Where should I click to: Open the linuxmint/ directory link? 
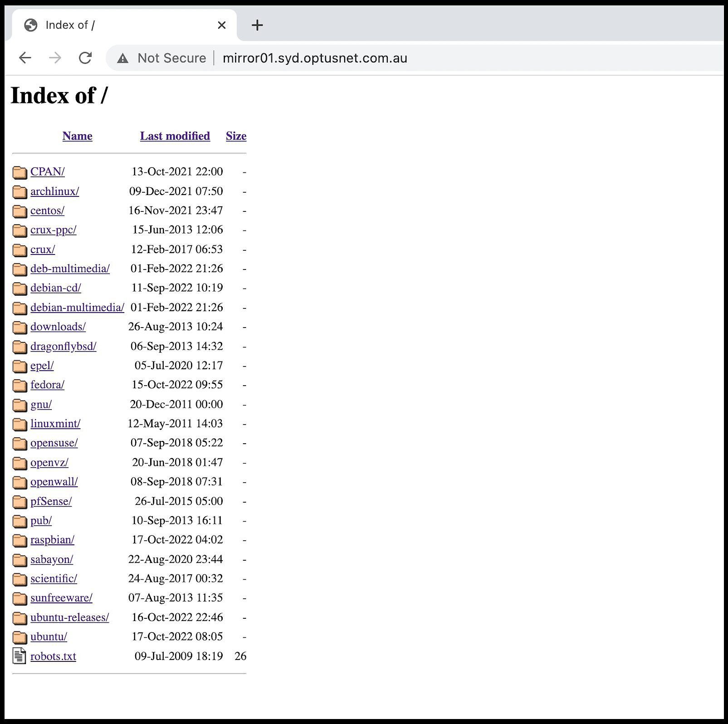click(x=55, y=424)
